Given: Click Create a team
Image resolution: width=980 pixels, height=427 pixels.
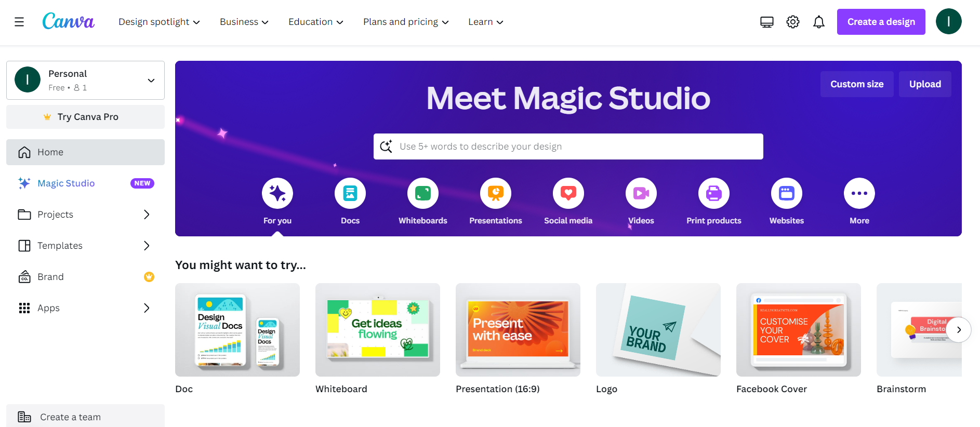Looking at the screenshot, I should click(x=85, y=417).
